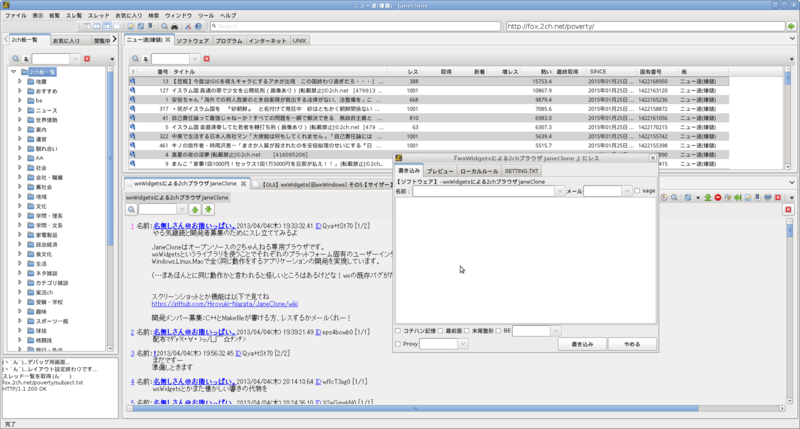Click the horizontal scrollbar of thread view

pyautogui.click(x=415, y=409)
